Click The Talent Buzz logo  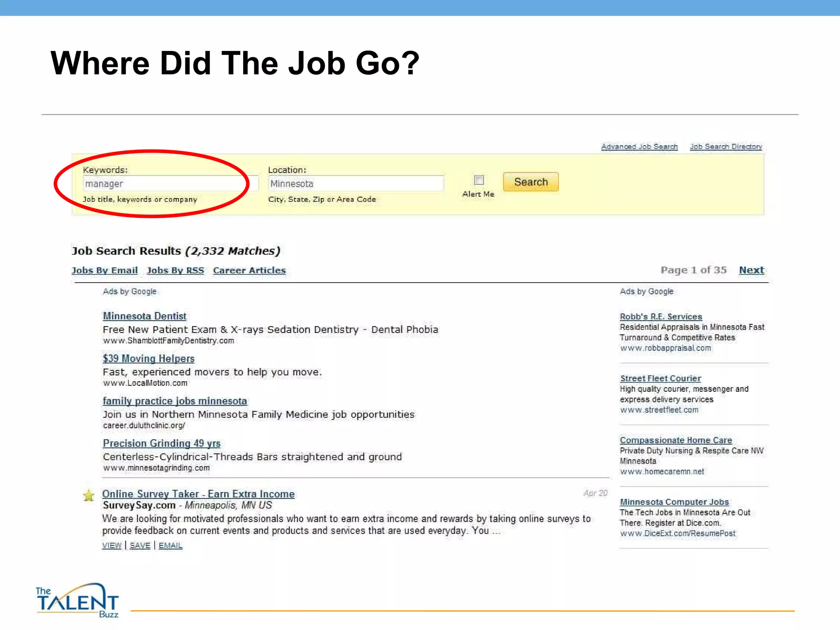coord(77,600)
